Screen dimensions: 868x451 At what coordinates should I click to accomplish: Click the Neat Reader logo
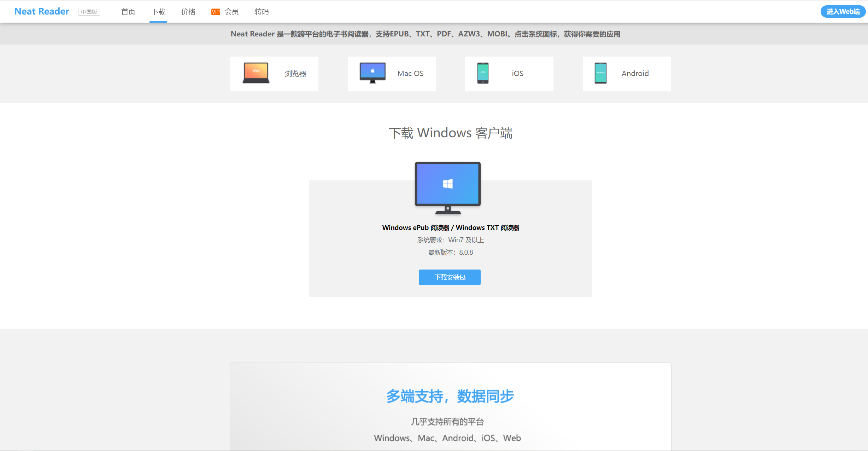pos(42,11)
